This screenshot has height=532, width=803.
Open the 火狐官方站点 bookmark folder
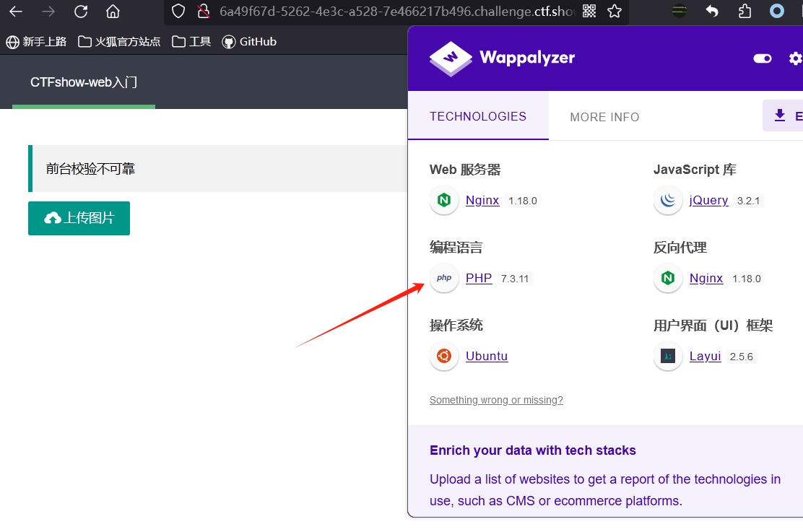point(119,41)
